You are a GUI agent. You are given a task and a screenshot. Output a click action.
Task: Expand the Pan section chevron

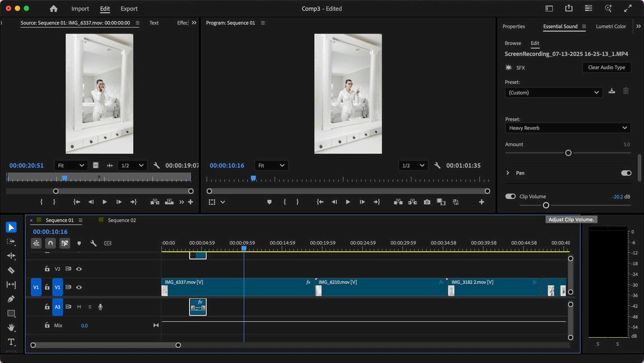[508, 173]
